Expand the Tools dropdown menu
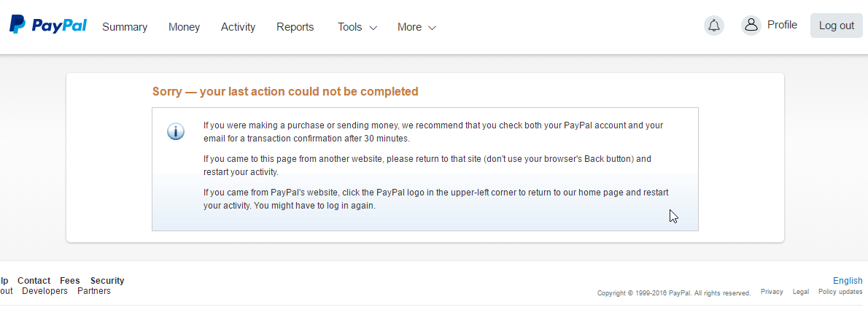Viewport: 868px width, 310px height. [x=357, y=27]
